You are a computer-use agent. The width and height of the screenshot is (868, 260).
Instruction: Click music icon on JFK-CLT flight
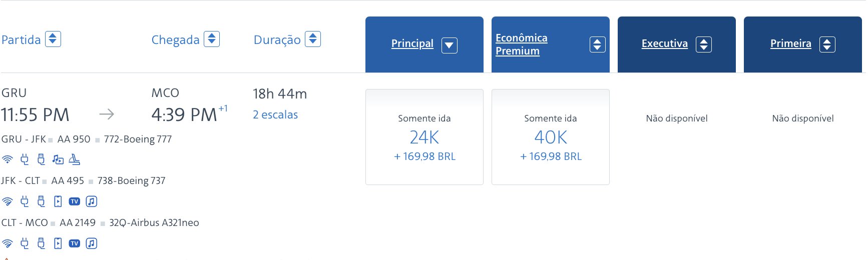91,201
